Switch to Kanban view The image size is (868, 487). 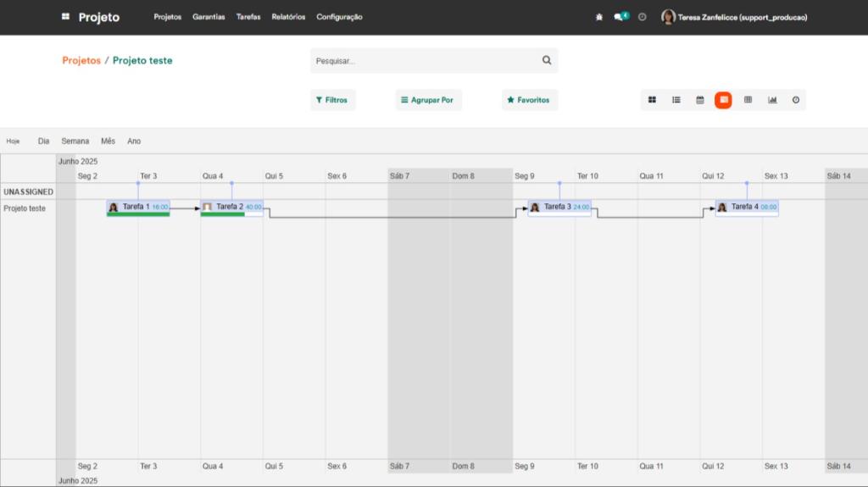point(652,100)
